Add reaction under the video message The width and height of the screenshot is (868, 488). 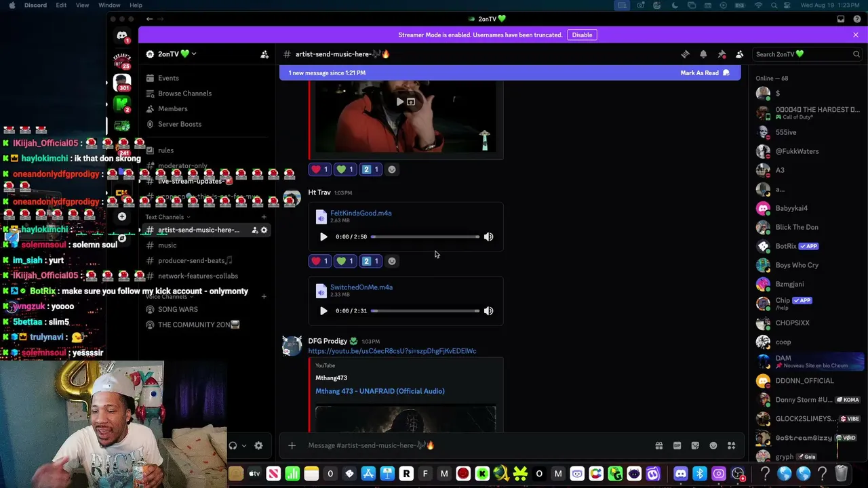click(x=392, y=169)
